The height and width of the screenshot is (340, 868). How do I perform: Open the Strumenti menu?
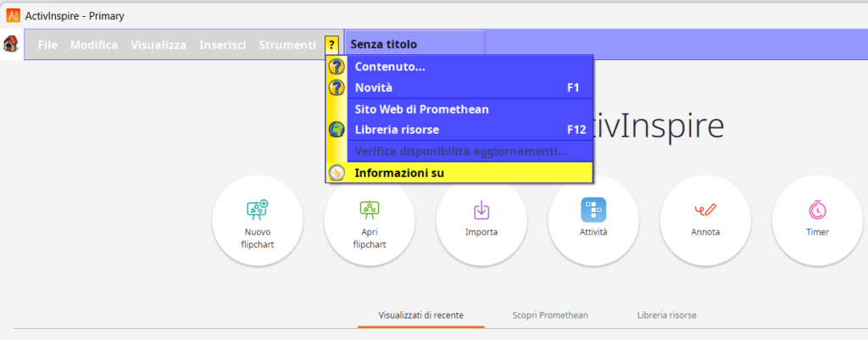click(287, 45)
